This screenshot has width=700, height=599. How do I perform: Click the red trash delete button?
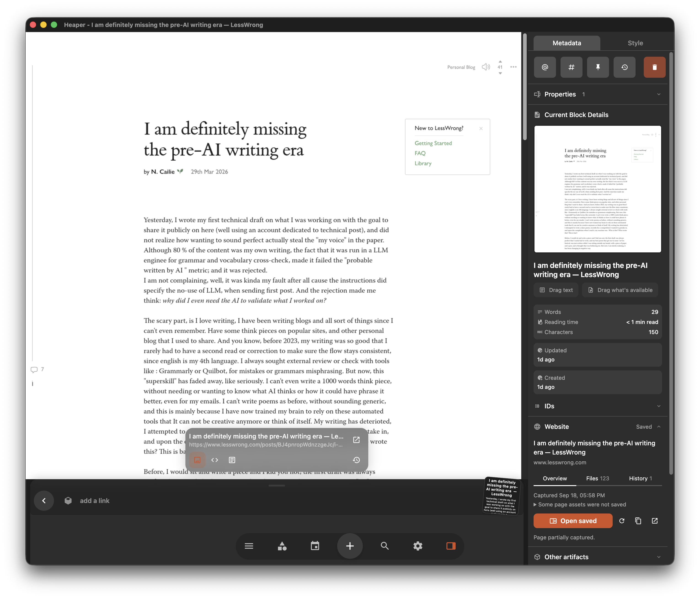point(654,67)
